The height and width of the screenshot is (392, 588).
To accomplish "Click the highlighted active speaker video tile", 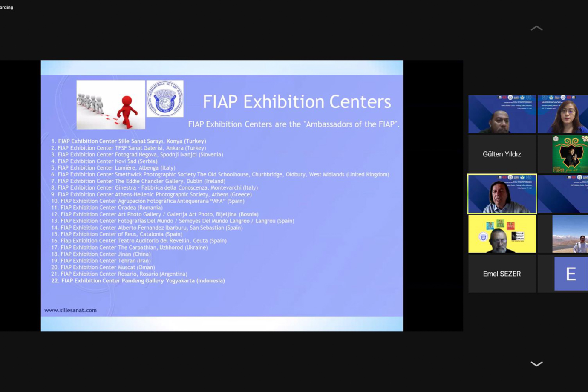I will pyautogui.click(x=502, y=194).
